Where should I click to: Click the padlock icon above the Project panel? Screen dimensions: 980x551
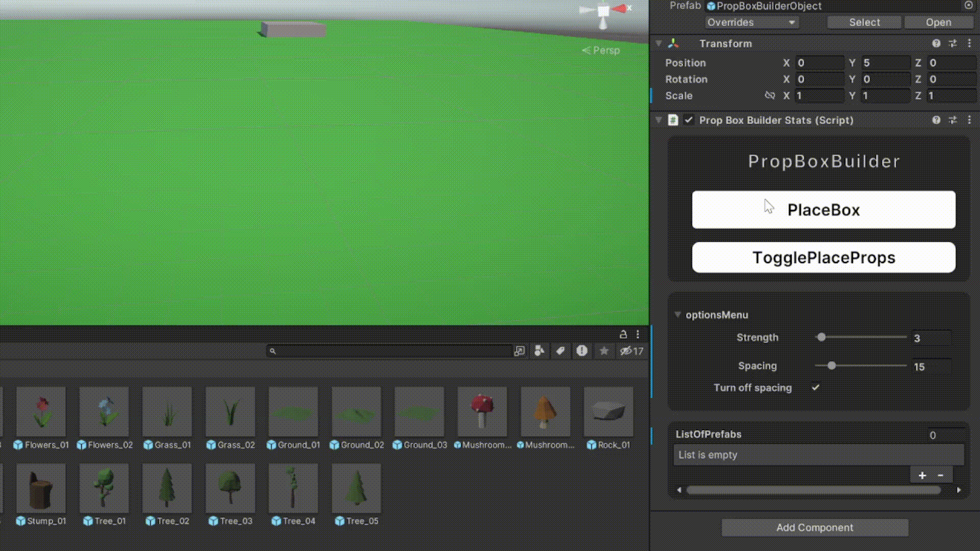(x=623, y=334)
